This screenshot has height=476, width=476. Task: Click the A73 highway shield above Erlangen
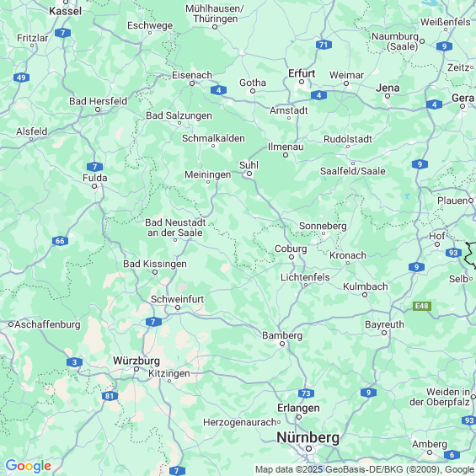[306, 393]
